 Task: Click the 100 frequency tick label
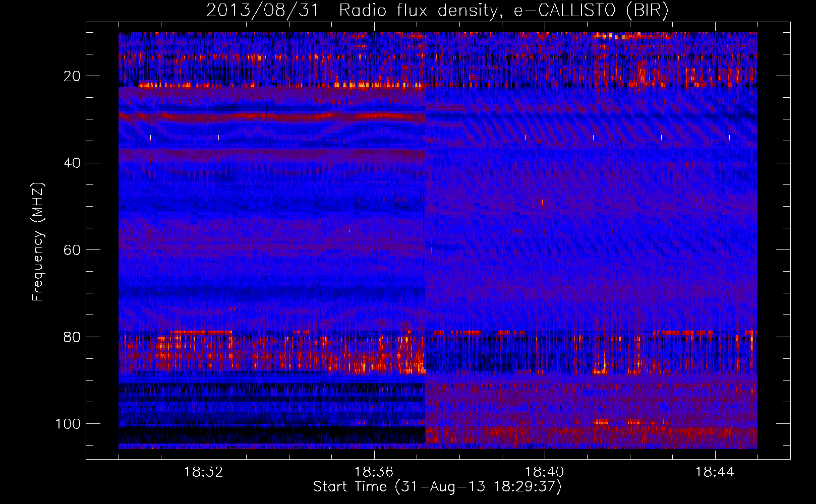[68, 424]
